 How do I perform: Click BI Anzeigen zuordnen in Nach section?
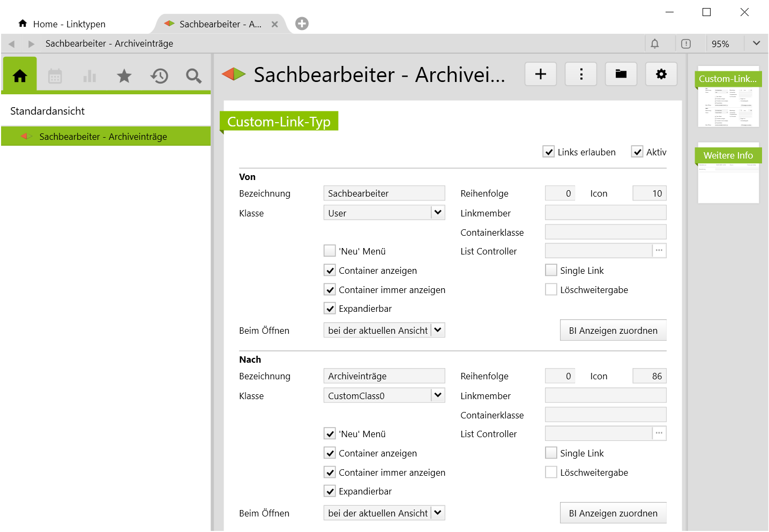pos(613,513)
